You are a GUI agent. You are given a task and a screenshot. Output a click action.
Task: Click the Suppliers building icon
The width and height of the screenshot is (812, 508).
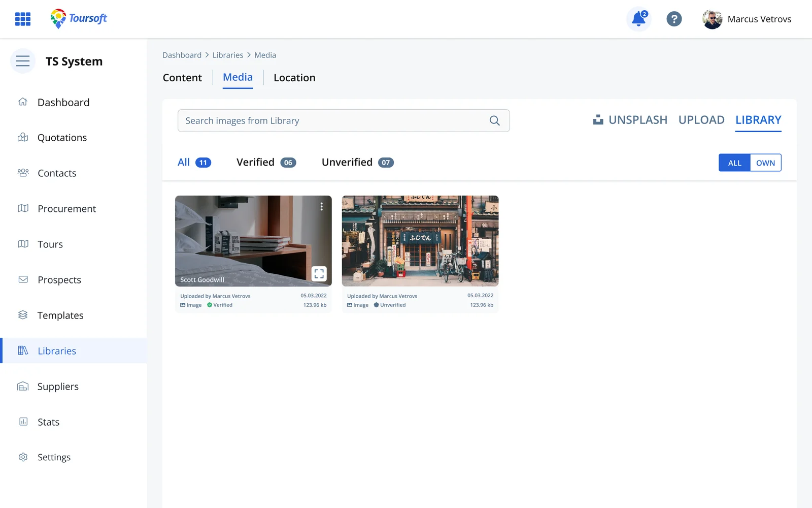tap(23, 386)
